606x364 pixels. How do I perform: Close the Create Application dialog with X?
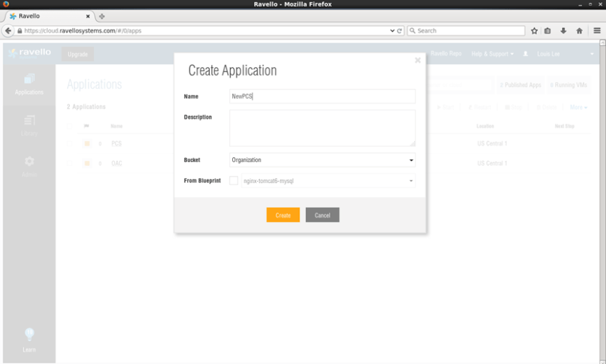coord(418,61)
